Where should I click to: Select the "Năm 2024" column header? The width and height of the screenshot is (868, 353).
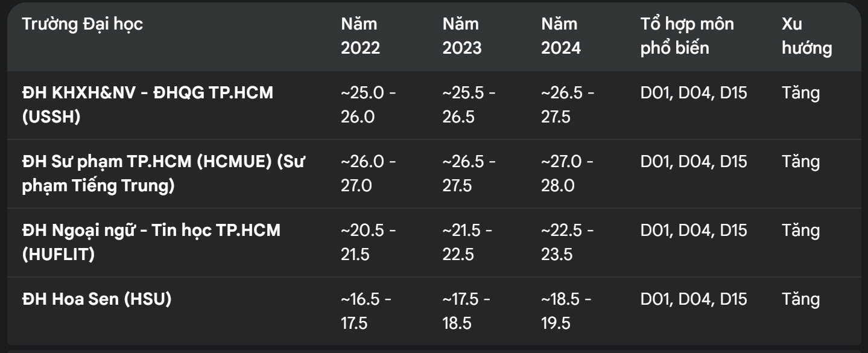[x=561, y=36]
